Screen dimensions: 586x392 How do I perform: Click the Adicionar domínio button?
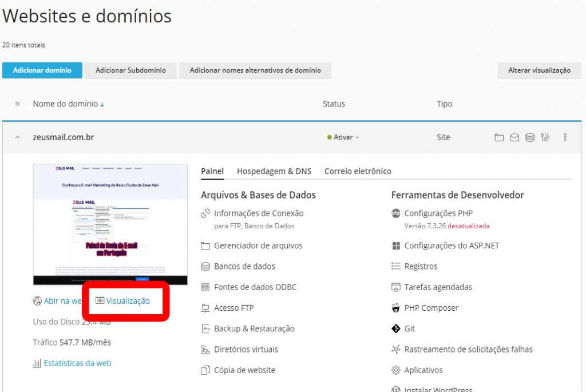click(x=42, y=70)
